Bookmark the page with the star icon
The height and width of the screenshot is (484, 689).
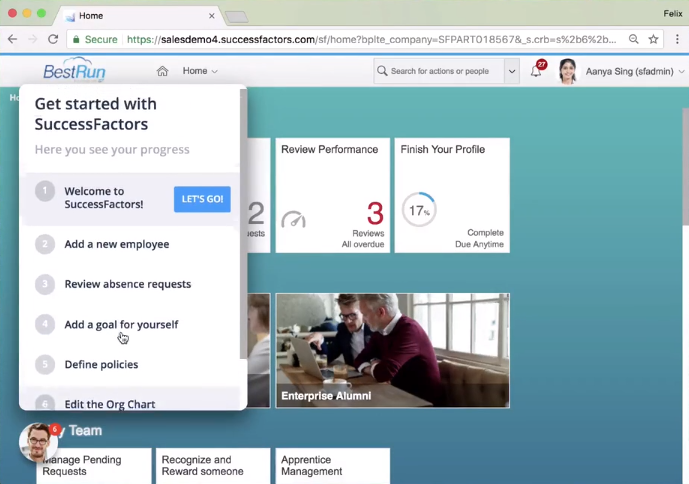pos(653,39)
